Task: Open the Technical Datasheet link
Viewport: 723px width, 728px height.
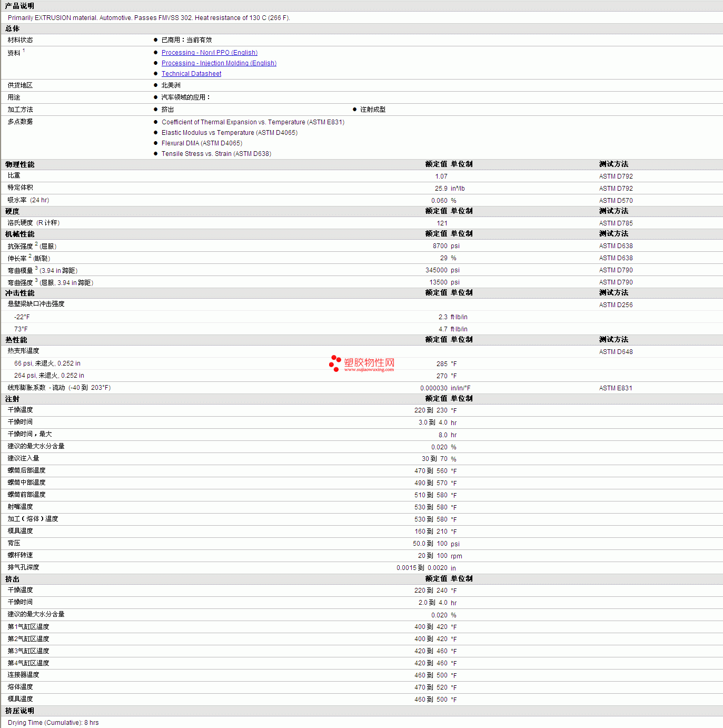Action: point(191,74)
